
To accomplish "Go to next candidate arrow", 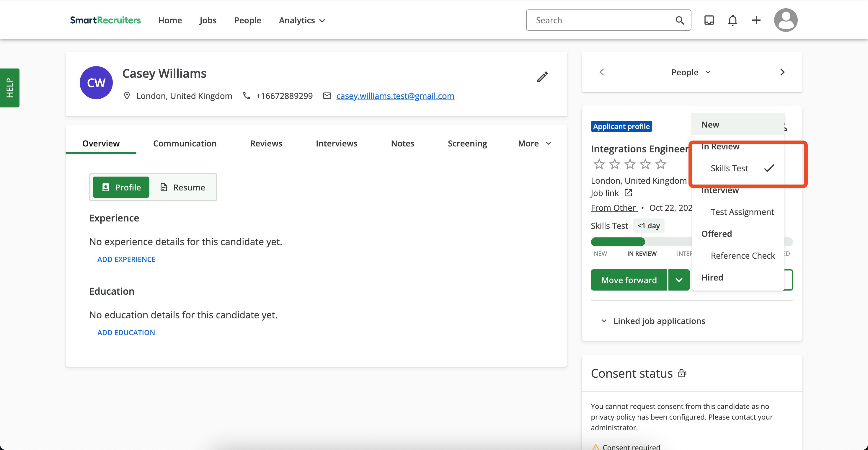I will [x=782, y=72].
